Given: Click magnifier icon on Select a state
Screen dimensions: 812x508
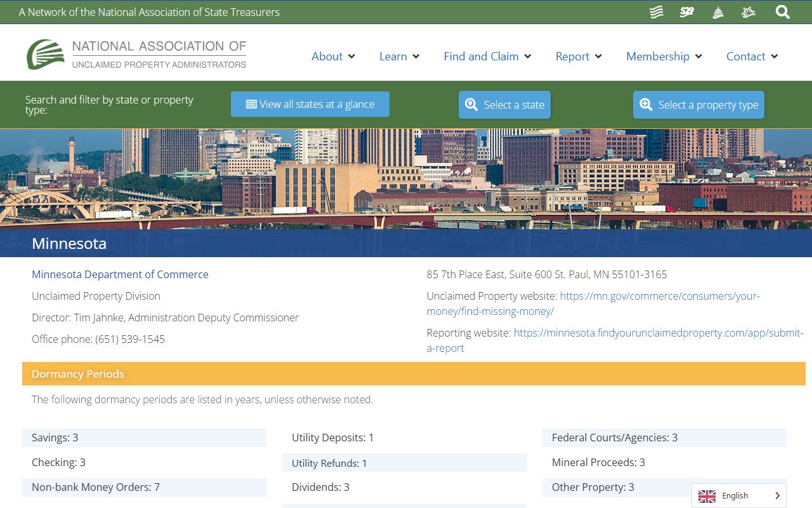Looking at the screenshot, I should point(471,105).
